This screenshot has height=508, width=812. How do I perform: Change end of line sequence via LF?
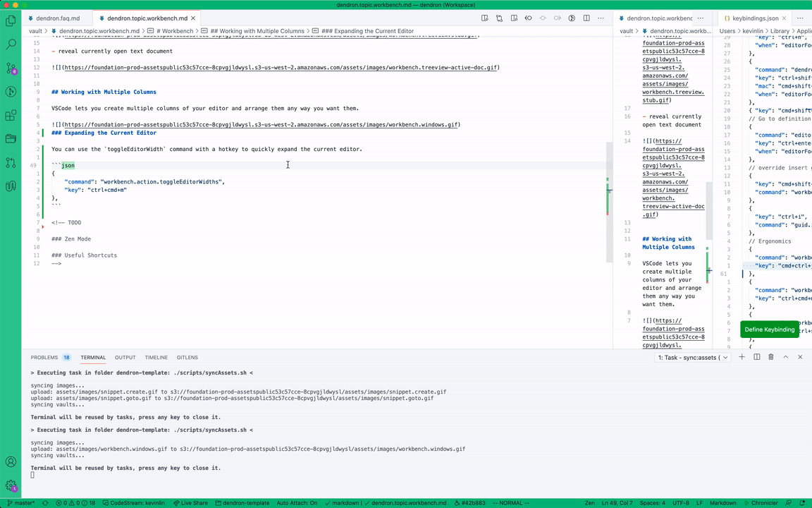pos(699,503)
